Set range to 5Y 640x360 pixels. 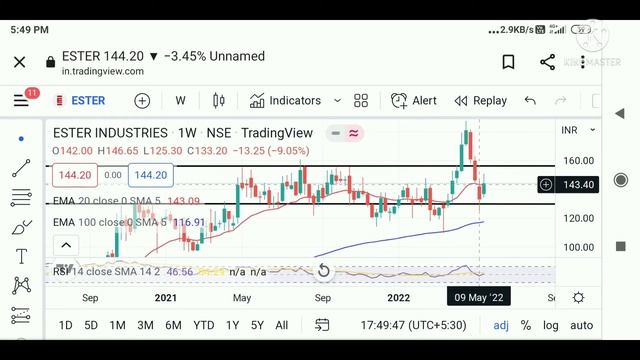coord(257,325)
